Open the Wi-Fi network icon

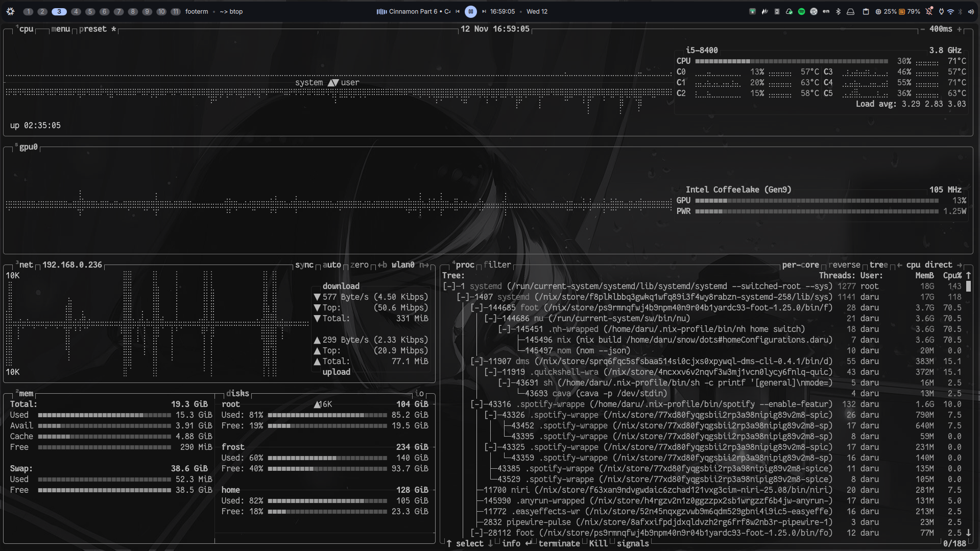pyautogui.click(x=950, y=11)
